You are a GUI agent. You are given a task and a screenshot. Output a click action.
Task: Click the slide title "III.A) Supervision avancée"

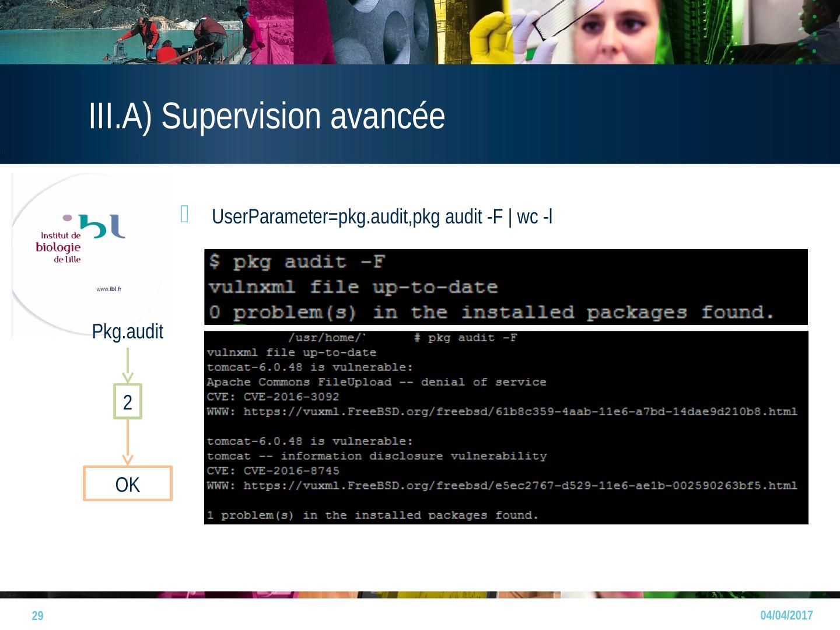267,116
